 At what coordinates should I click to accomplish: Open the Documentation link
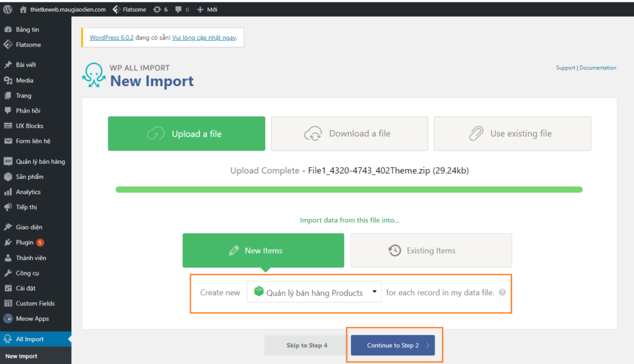coord(597,67)
